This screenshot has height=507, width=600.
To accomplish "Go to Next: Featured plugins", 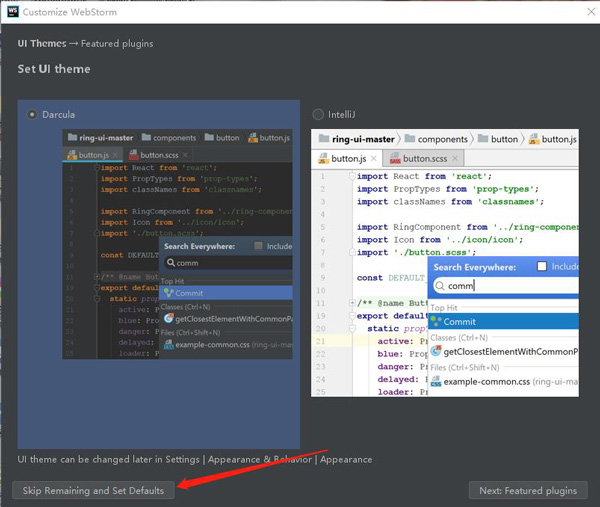I will coord(528,490).
